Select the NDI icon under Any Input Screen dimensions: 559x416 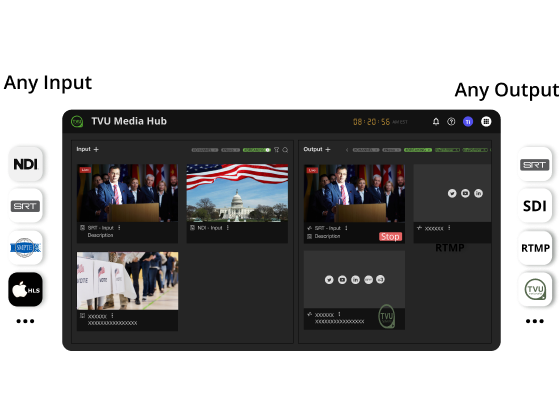25,164
